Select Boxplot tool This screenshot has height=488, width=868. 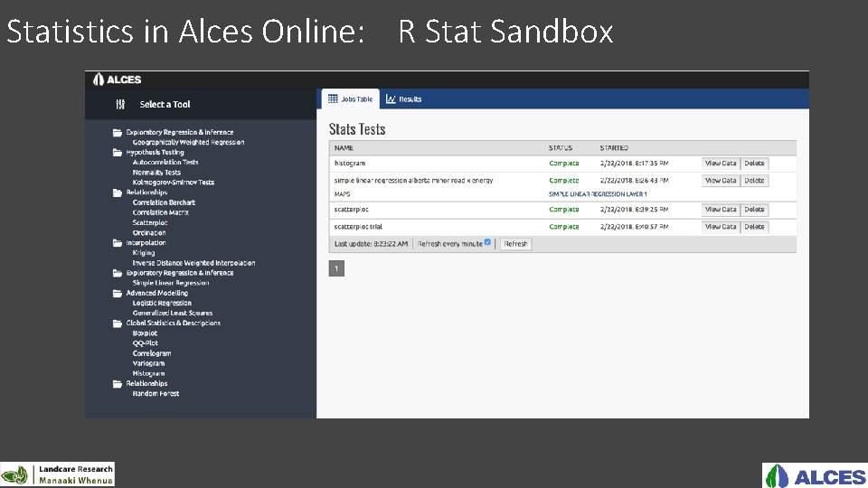(x=145, y=333)
